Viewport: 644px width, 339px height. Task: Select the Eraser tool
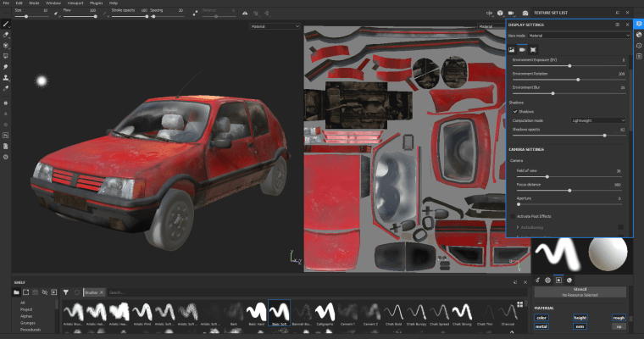(x=6, y=35)
